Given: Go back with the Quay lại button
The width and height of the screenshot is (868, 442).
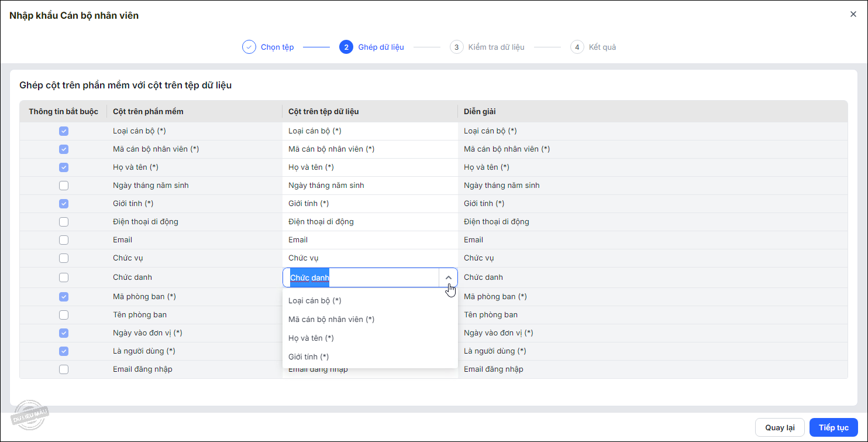Looking at the screenshot, I should pos(780,427).
